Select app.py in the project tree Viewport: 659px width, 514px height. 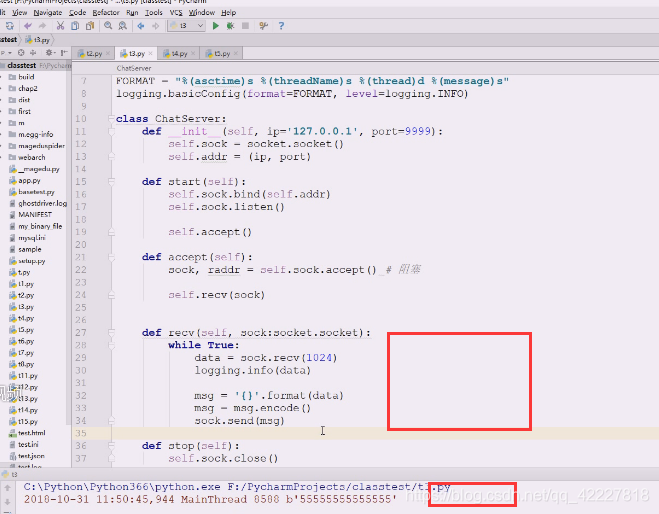(x=29, y=180)
